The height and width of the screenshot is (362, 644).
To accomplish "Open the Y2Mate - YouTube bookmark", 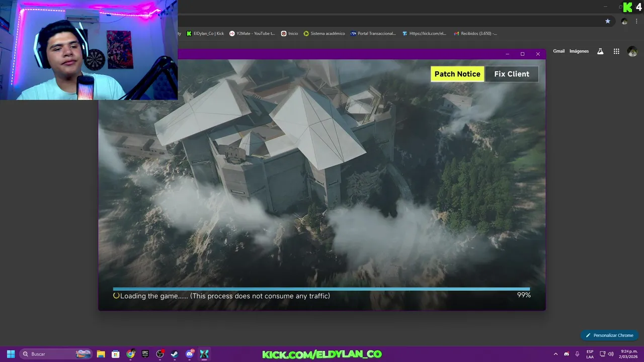I will [252, 34].
